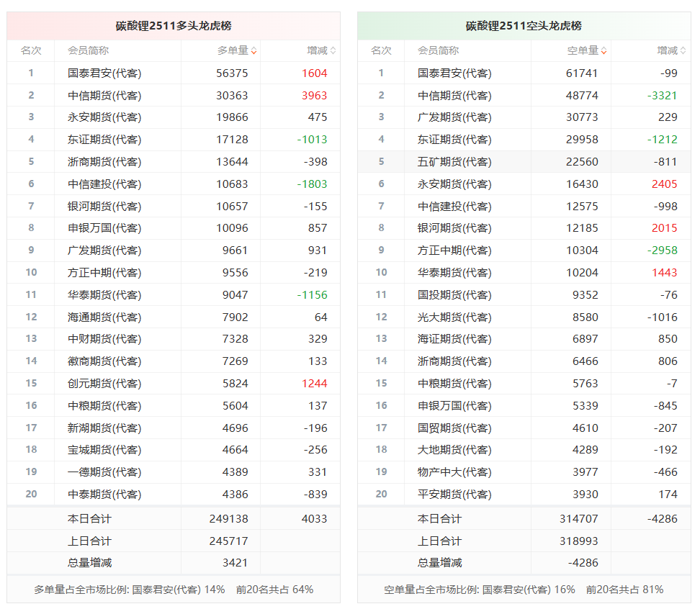This screenshot has width=700, height=609.
Task: Click 方正中期(代客) in long table row 10
Action: [x=104, y=273]
